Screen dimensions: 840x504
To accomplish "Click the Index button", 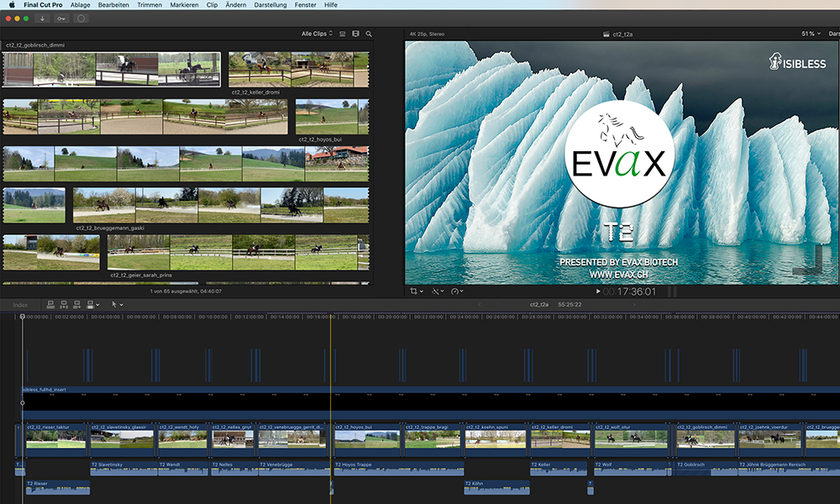I will tap(20, 305).
